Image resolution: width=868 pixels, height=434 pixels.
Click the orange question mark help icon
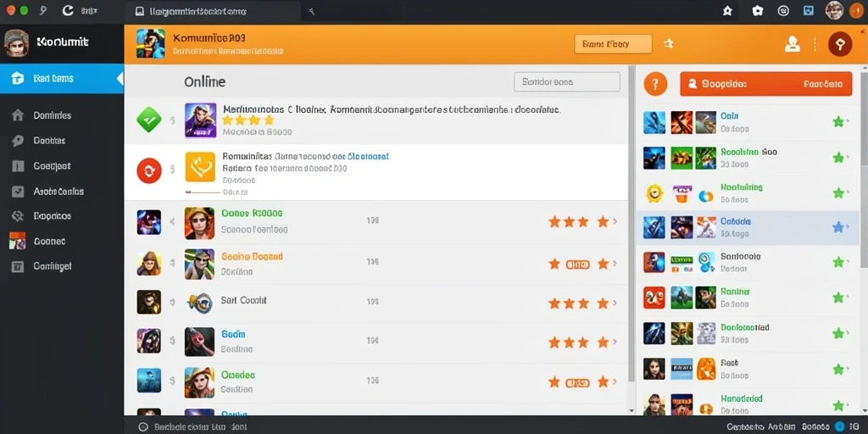tap(655, 84)
